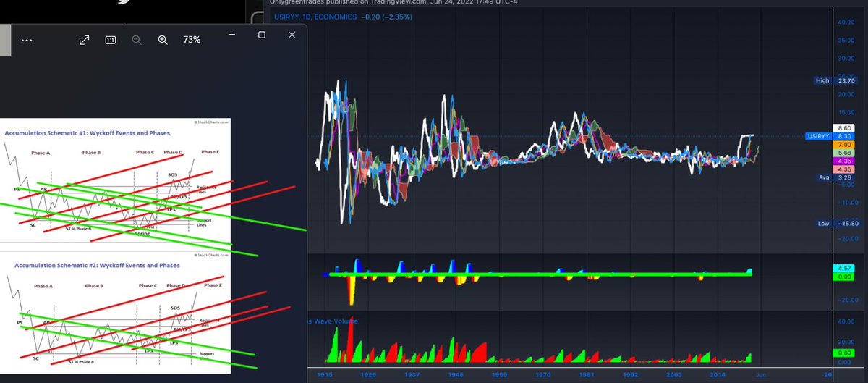Click the full-screen expand arrows icon

pyautogui.click(x=84, y=40)
